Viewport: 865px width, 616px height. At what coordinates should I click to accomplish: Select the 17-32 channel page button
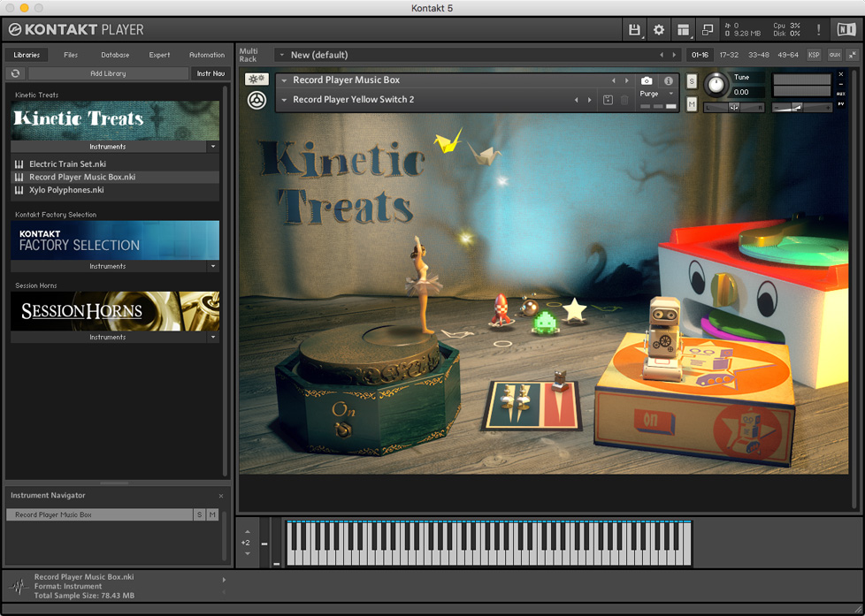pyautogui.click(x=729, y=55)
